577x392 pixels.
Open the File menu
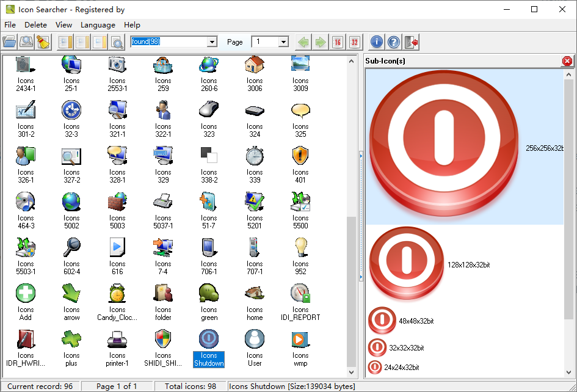tap(10, 24)
